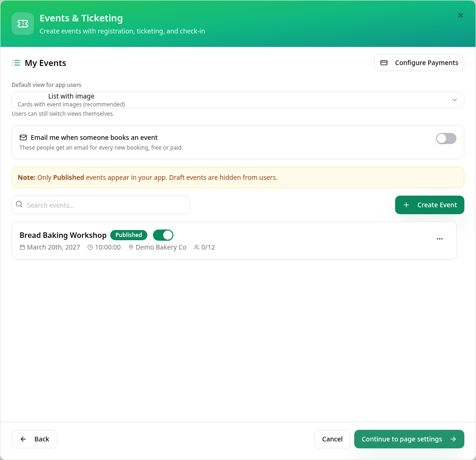Toggle Bread Baking Workshop published switch
The height and width of the screenshot is (460, 476).
point(163,235)
